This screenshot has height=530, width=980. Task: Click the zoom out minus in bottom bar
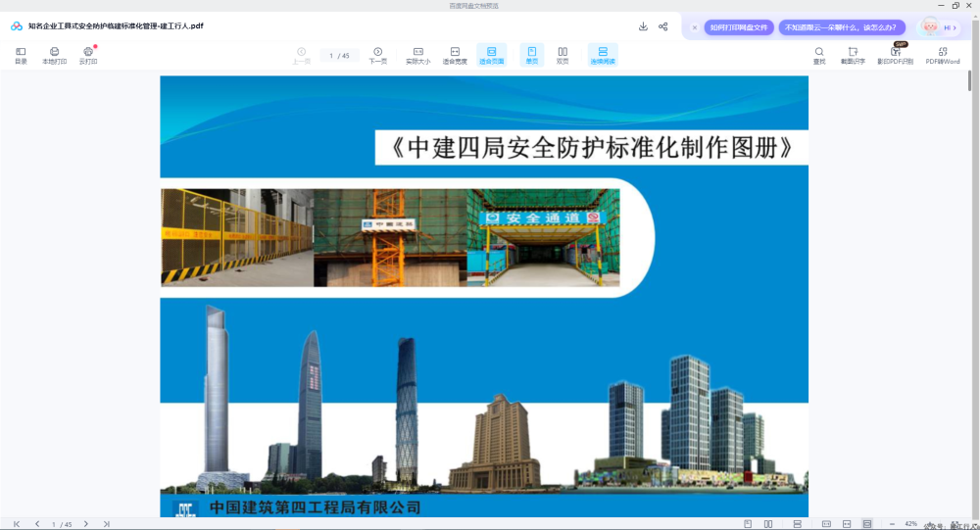point(892,524)
